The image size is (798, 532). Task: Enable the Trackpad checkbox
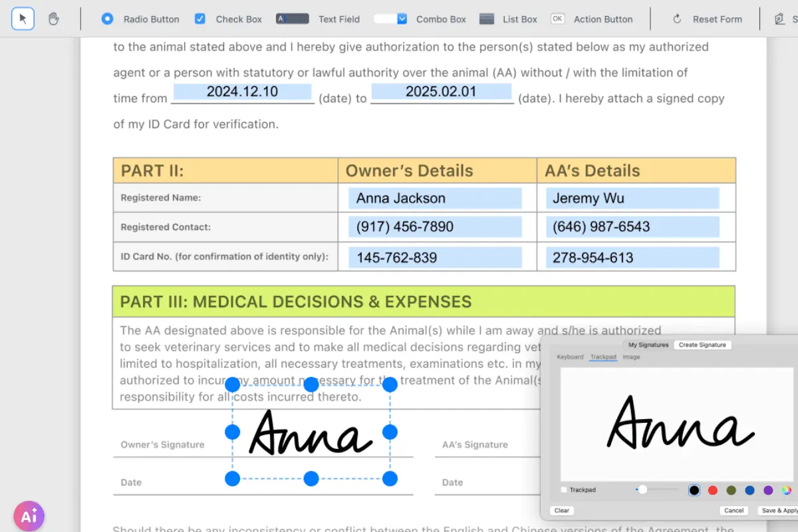[x=564, y=490]
